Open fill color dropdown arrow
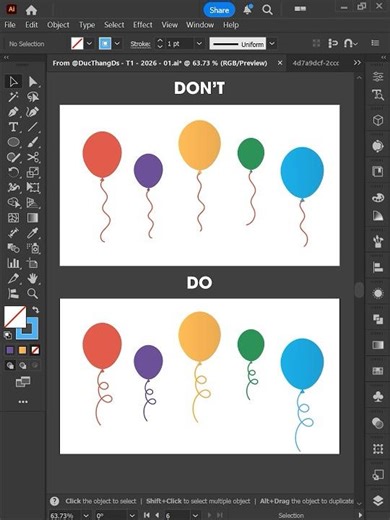390x520 pixels. click(89, 43)
